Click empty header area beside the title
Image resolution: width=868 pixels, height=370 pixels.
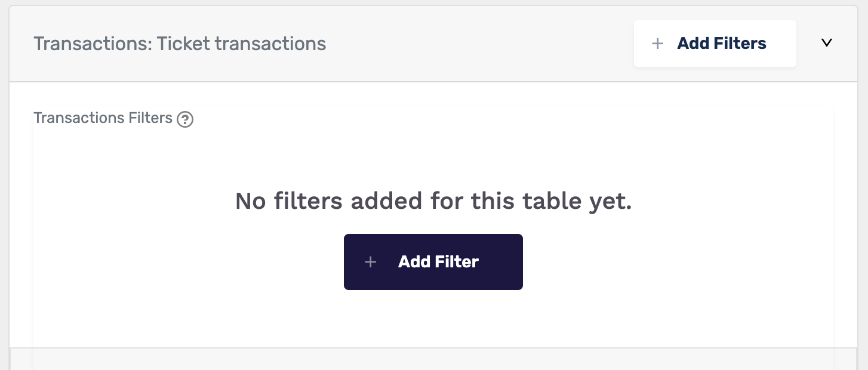pyautogui.click(x=478, y=44)
